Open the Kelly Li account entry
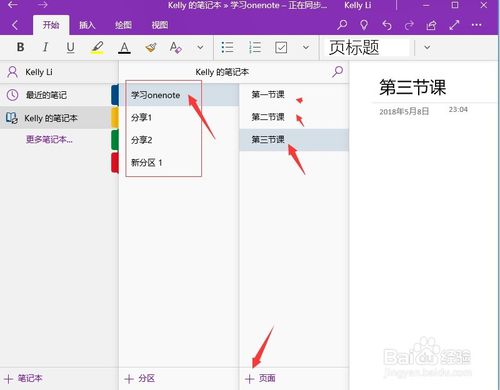 tap(59, 72)
